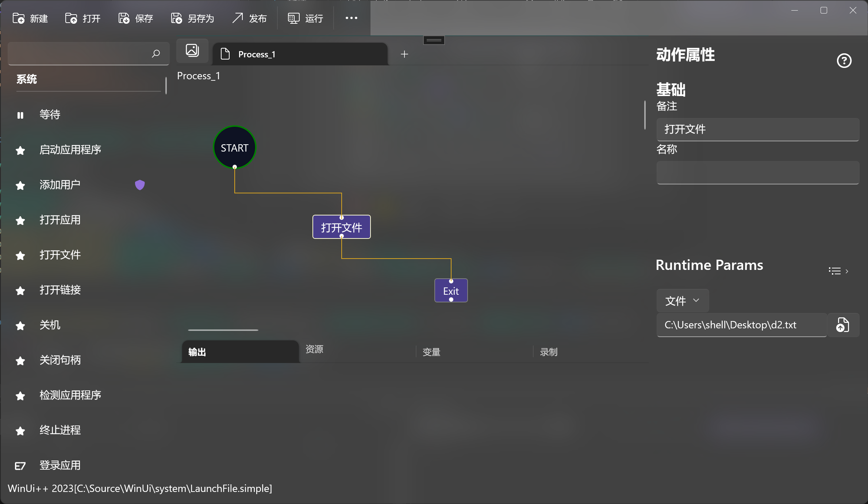Click the 发布 (Publish) icon
The image size is (868, 504).
click(x=238, y=18)
